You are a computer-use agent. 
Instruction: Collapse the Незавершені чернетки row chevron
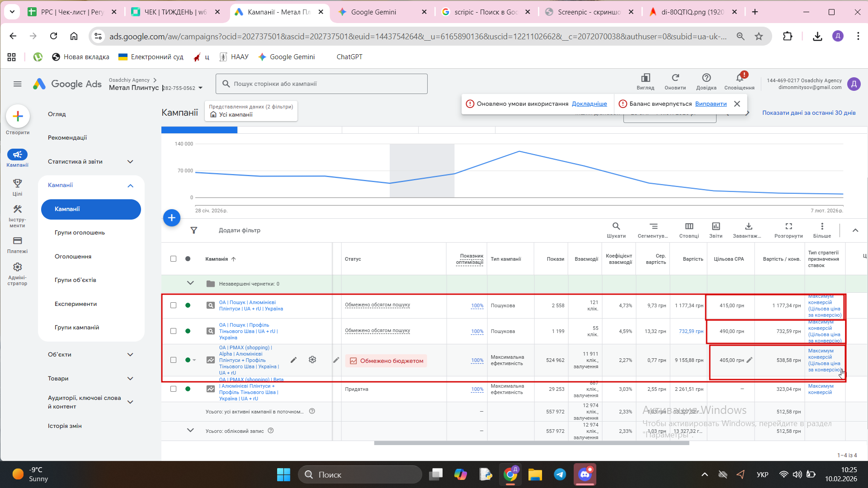[190, 283]
